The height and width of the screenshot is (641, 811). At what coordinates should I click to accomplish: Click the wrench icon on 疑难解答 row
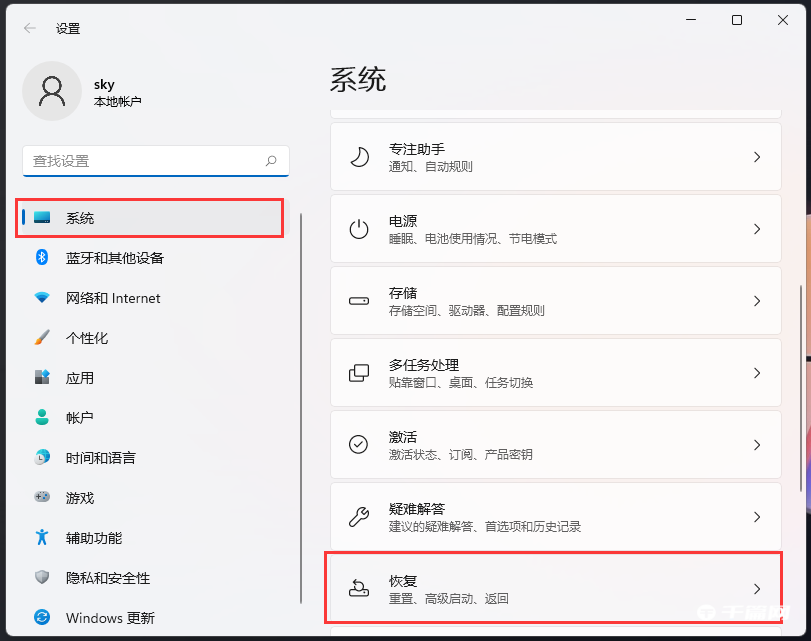pos(359,517)
